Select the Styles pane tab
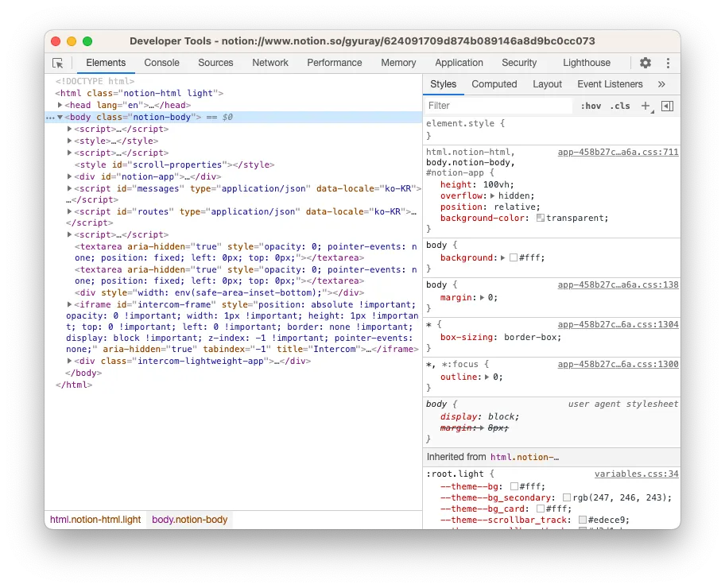The height and width of the screenshot is (588, 725). point(443,84)
